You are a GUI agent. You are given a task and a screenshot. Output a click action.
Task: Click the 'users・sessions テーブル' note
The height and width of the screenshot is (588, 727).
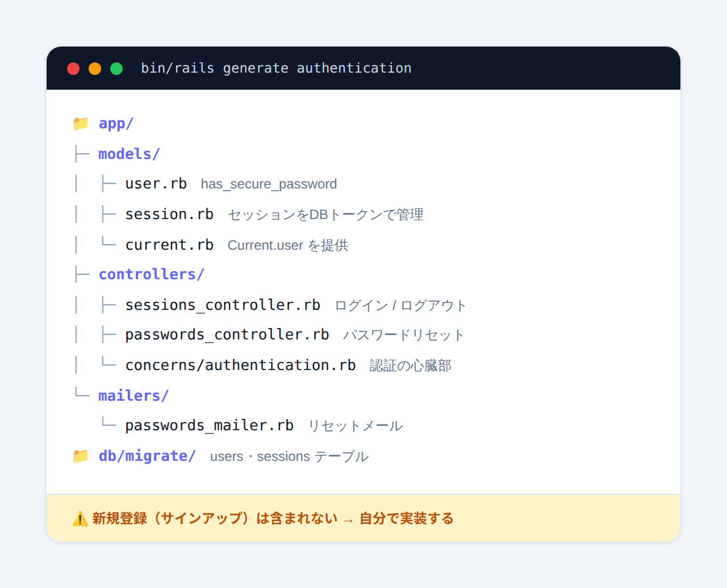pyautogui.click(x=290, y=456)
